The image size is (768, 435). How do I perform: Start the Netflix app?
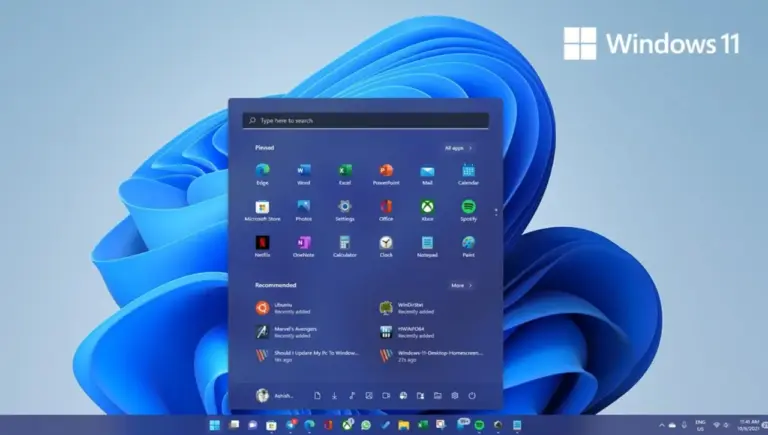[262, 243]
